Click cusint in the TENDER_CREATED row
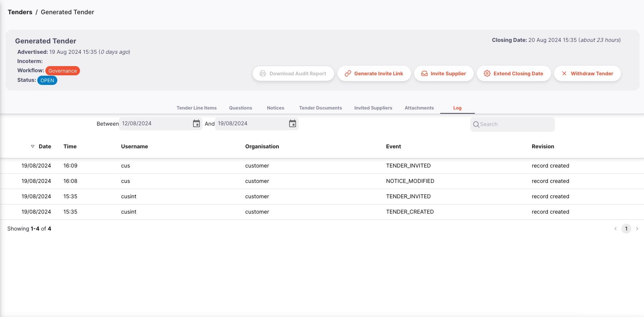The width and height of the screenshot is (644, 317). click(x=129, y=212)
